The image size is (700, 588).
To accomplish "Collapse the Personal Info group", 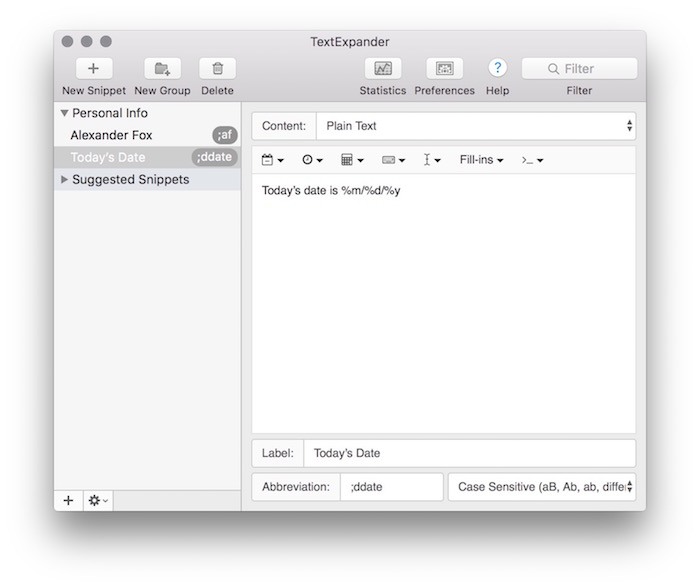I will point(64,113).
